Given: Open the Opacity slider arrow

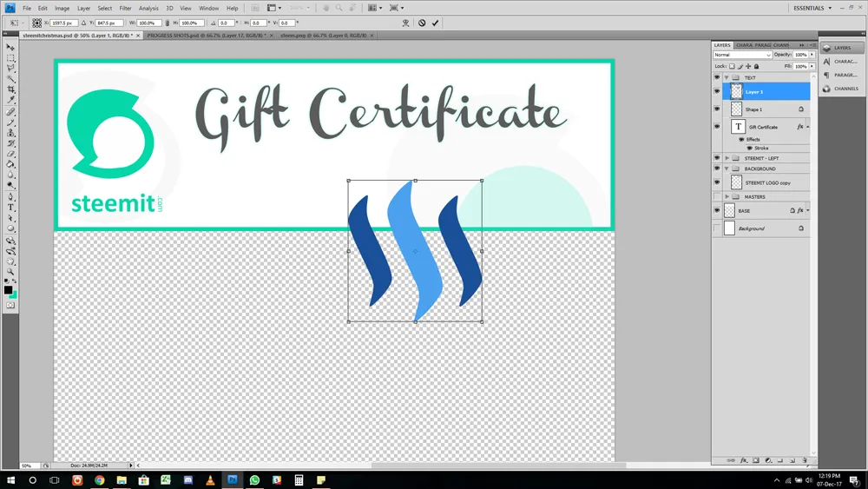Looking at the screenshot, I should point(812,55).
